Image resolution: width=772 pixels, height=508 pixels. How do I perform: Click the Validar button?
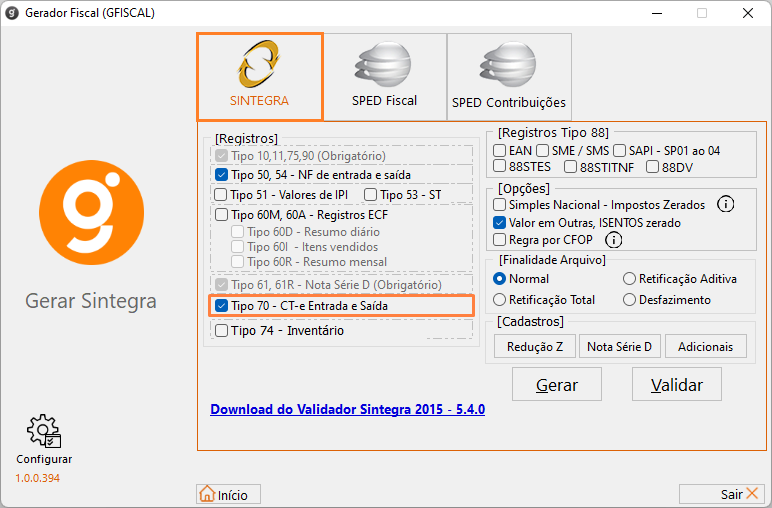pos(677,384)
